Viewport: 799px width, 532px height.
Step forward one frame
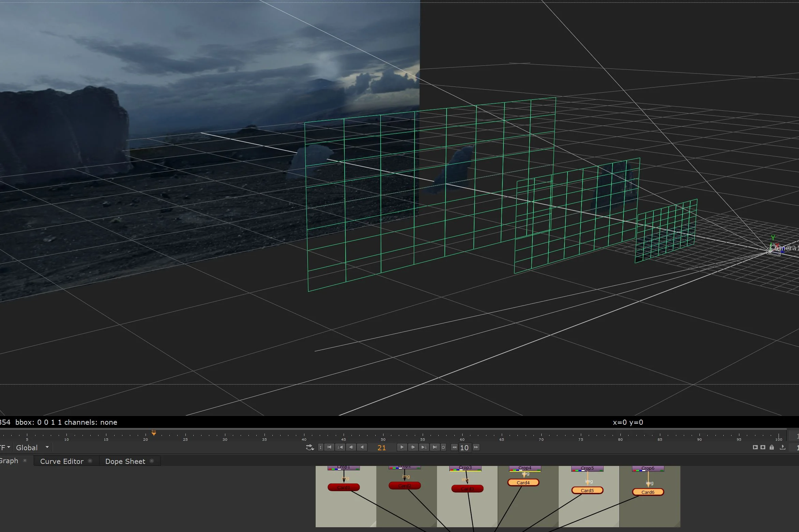coord(413,447)
